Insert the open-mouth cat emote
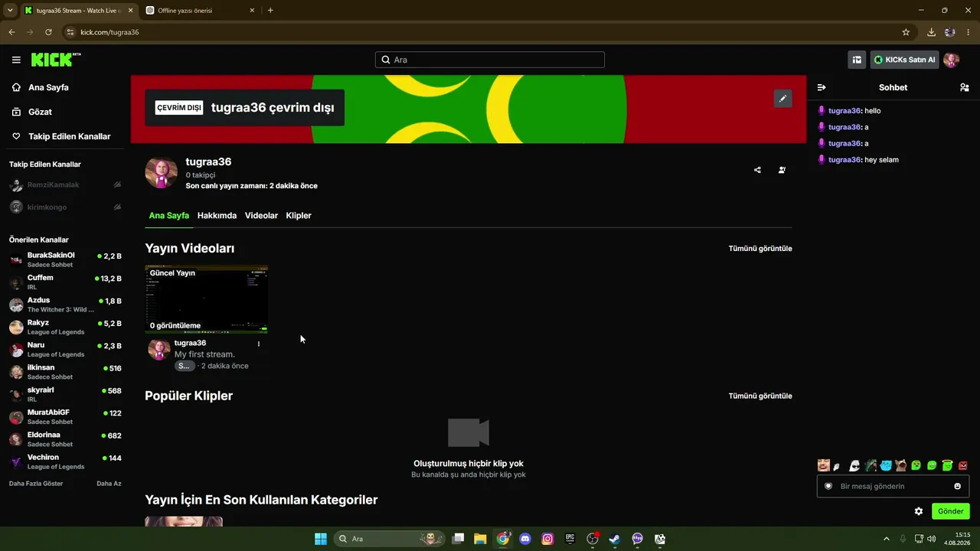The width and height of the screenshot is (980, 551). point(901,465)
